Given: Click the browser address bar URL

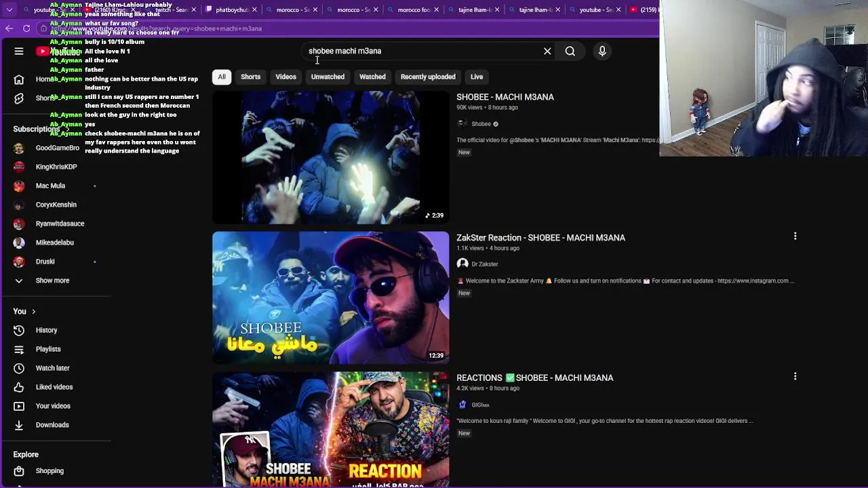Looking at the screenshot, I should pos(156,28).
